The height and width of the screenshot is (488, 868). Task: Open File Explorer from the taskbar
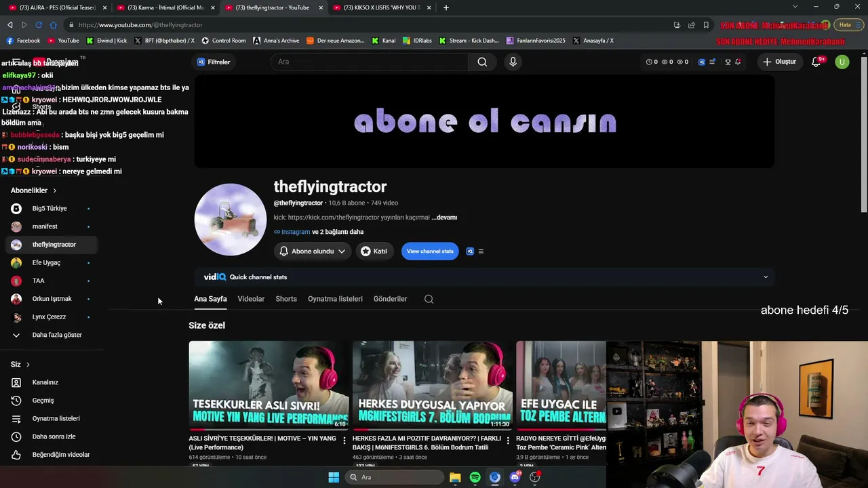pos(455,477)
